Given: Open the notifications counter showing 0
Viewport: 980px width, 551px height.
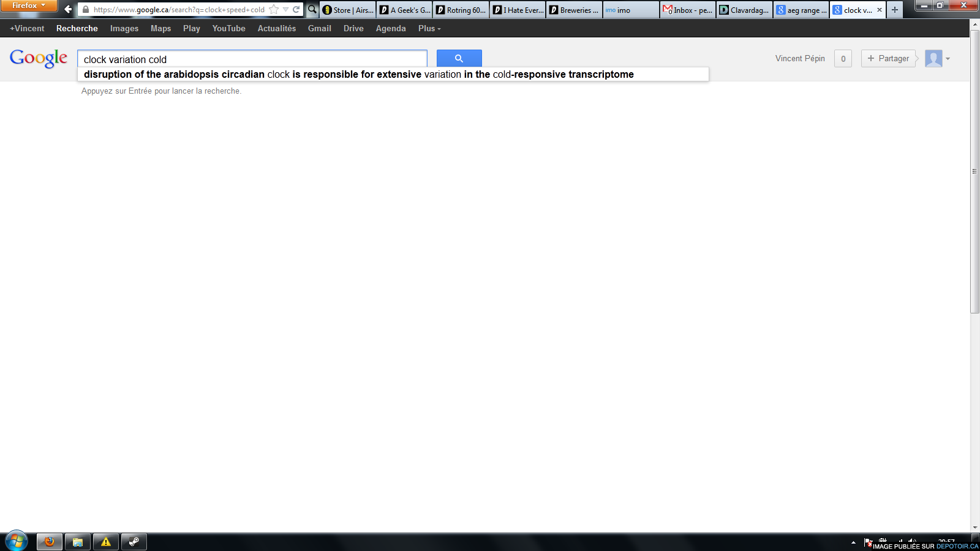Looking at the screenshot, I should coord(843,58).
